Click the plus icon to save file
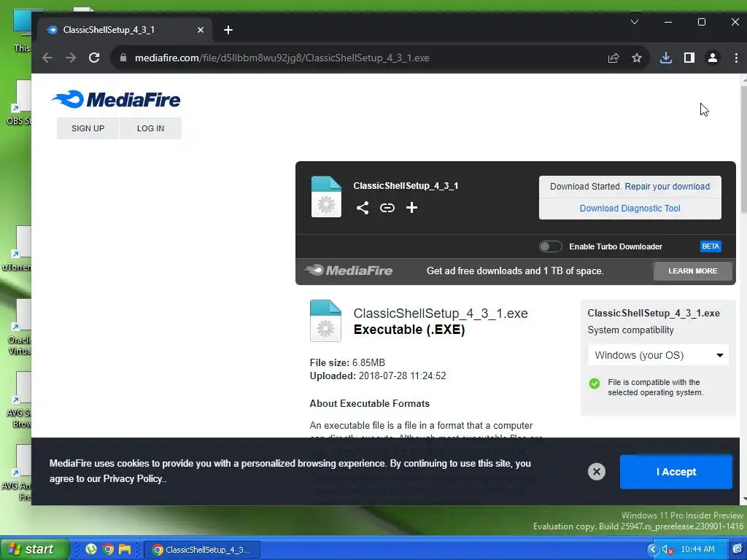The image size is (747, 560). pos(411,208)
